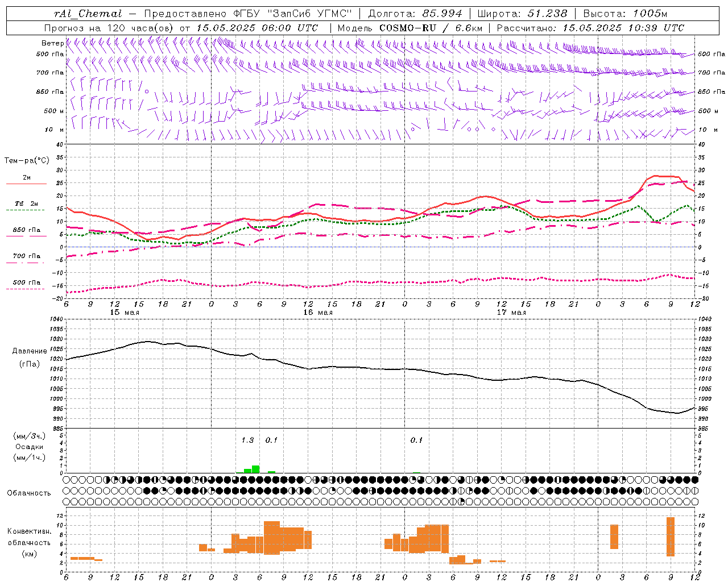Click the 1.3 precipitation value
Image resolution: width=728 pixels, height=582 pixels.
(x=247, y=440)
